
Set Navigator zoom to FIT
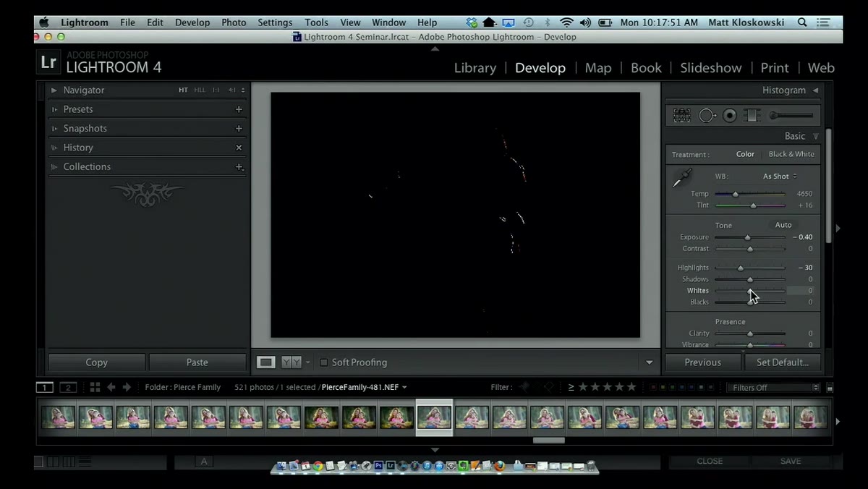(x=183, y=90)
